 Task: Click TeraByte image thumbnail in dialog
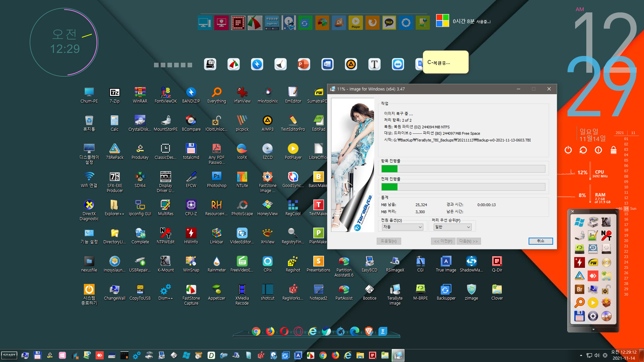(353, 165)
